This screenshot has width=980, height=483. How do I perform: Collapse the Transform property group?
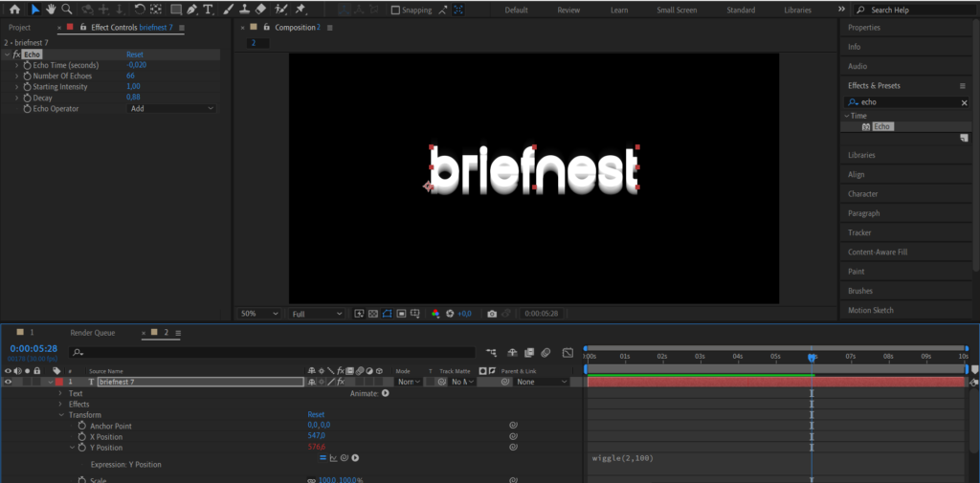point(60,415)
